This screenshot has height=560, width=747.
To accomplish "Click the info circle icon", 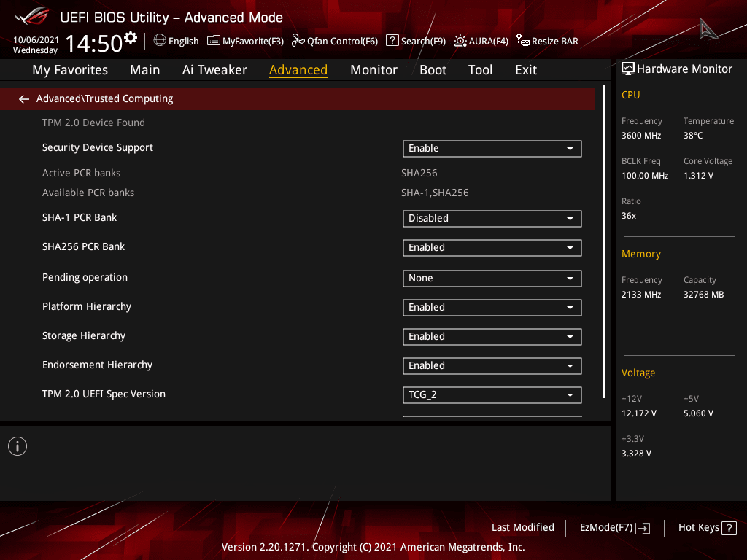I will pos(18,446).
